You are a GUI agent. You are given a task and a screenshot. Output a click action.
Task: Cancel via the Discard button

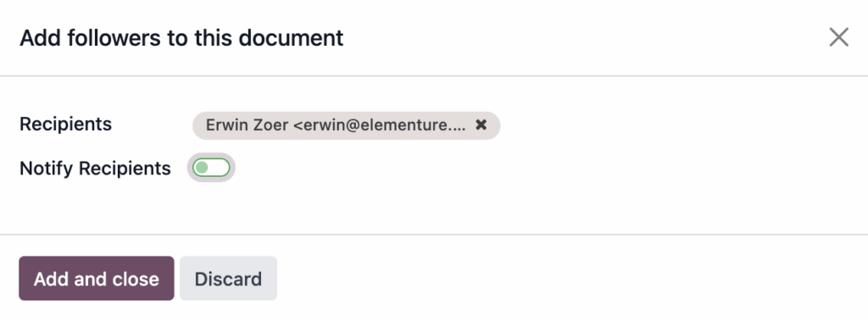pos(228,279)
